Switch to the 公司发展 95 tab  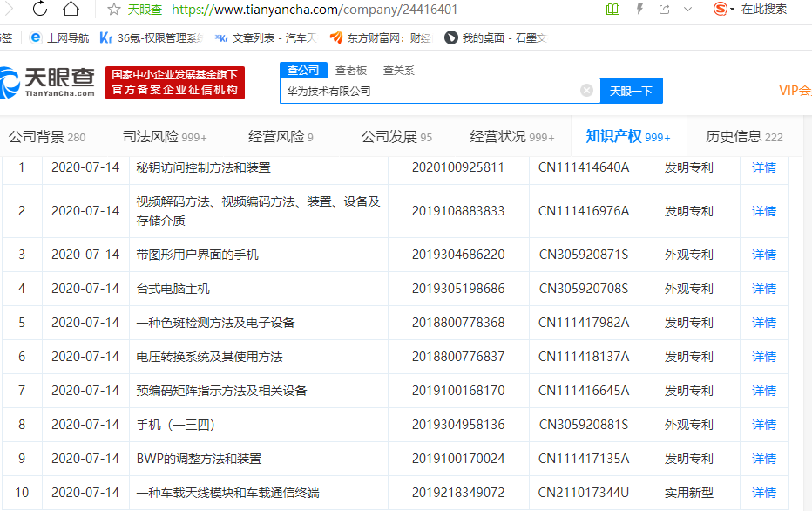coord(396,137)
